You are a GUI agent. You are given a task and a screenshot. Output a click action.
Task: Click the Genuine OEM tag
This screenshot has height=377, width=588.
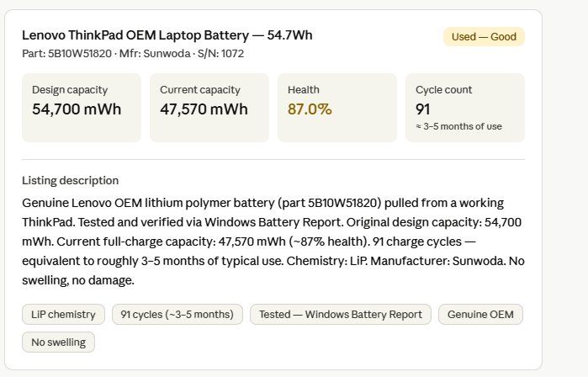480,315
